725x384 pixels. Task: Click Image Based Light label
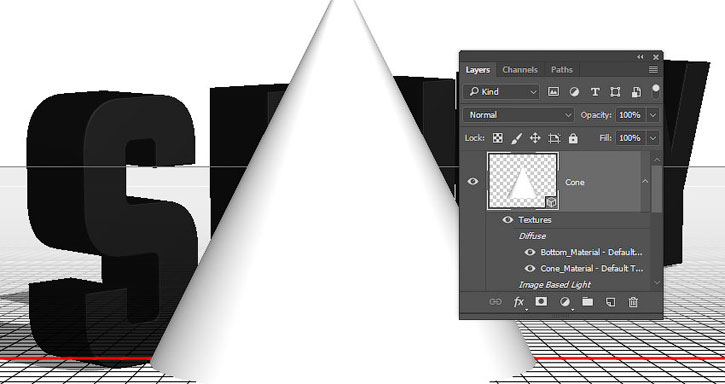click(x=555, y=285)
